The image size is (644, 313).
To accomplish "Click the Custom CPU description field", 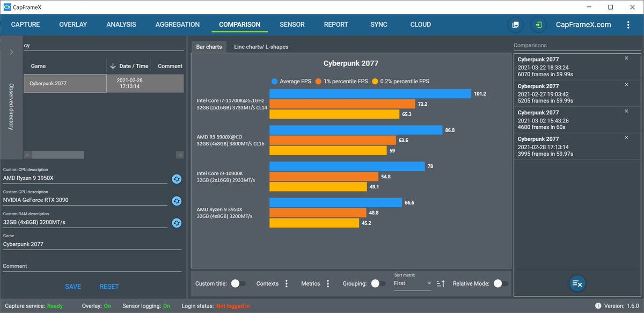I will [85, 178].
